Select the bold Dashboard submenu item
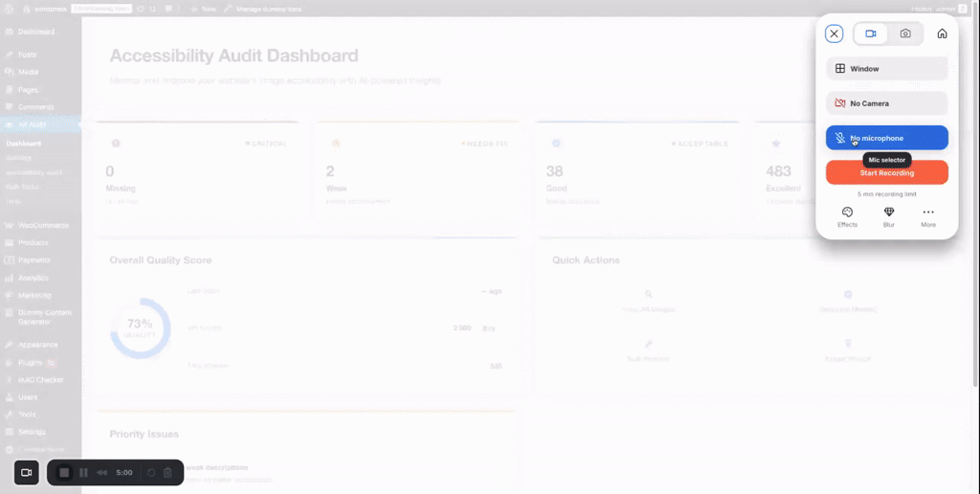This screenshot has height=494, width=980. click(24, 144)
